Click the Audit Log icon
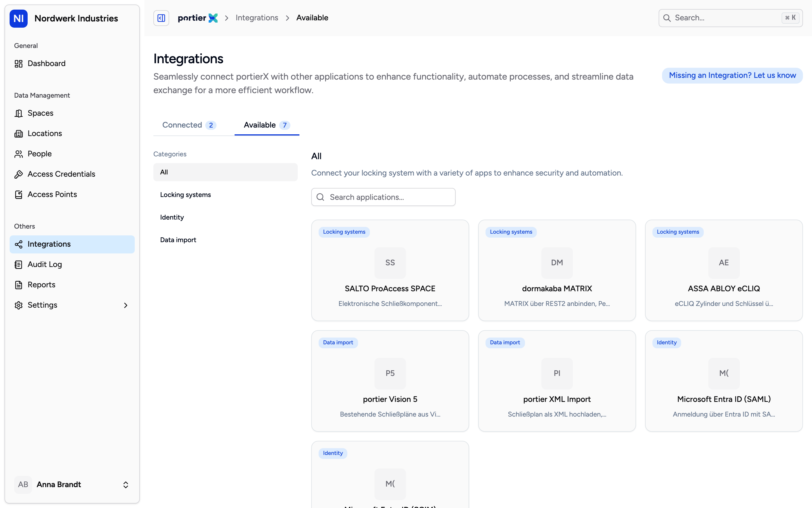812x508 pixels. pos(18,264)
